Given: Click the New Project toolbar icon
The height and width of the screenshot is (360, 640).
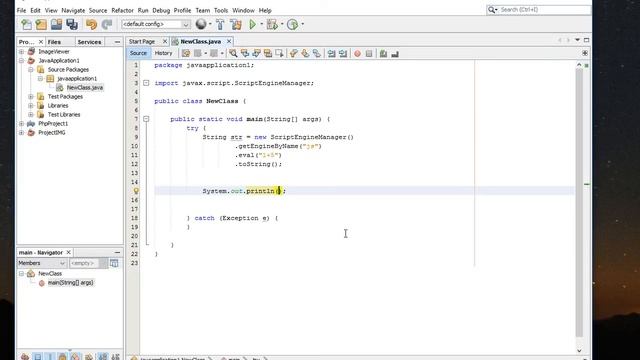Looking at the screenshot, I should (x=41, y=24).
